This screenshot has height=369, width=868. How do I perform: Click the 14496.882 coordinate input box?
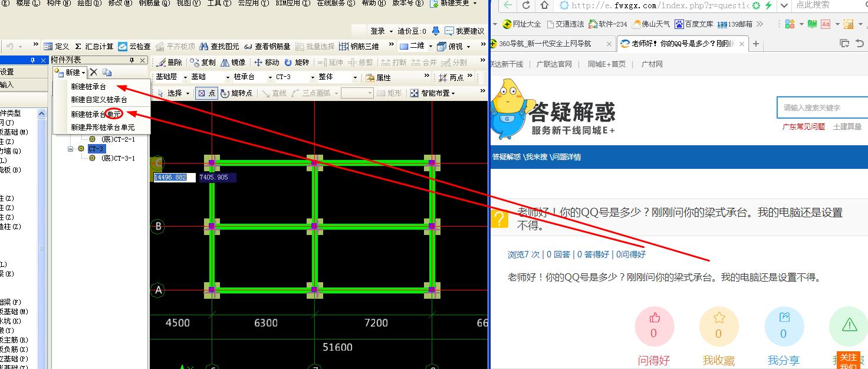[174, 177]
